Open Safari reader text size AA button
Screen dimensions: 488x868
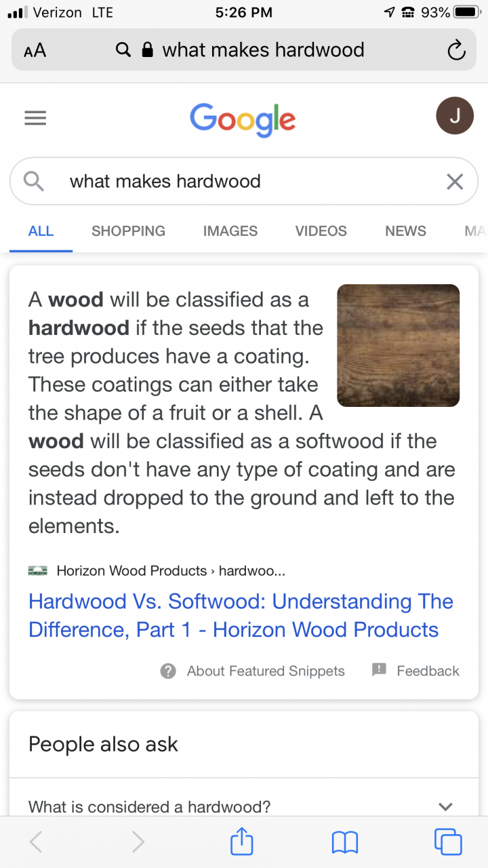[35, 51]
